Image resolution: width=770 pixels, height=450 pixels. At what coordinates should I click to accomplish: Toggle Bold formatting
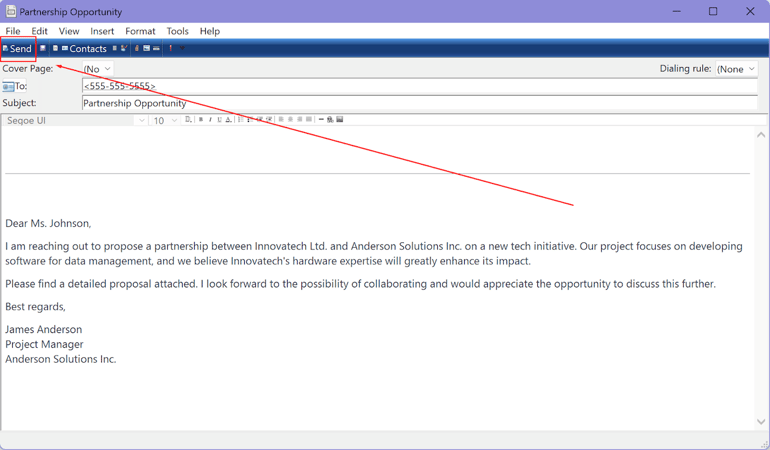201,120
